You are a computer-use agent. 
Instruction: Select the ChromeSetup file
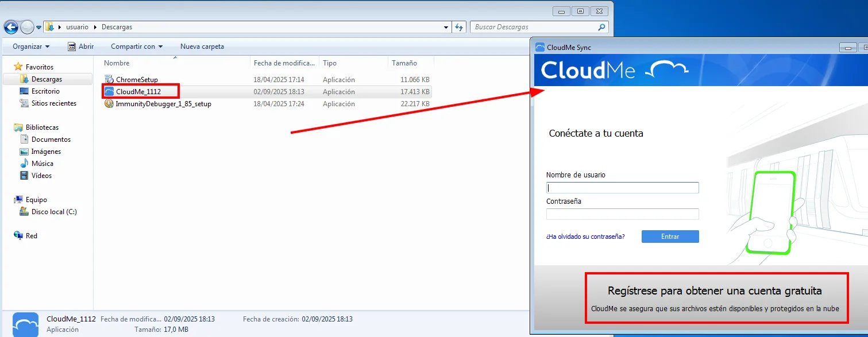[x=137, y=80]
